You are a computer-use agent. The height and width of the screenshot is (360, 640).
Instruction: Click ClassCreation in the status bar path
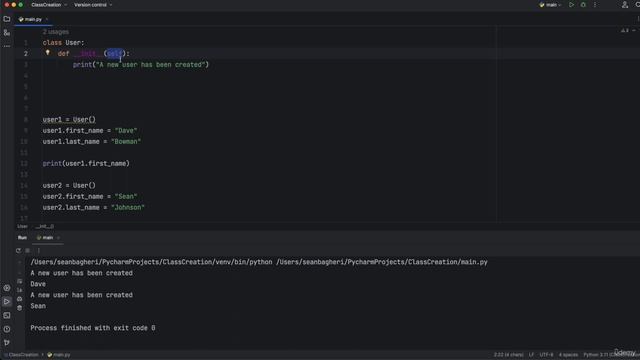[23, 355]
